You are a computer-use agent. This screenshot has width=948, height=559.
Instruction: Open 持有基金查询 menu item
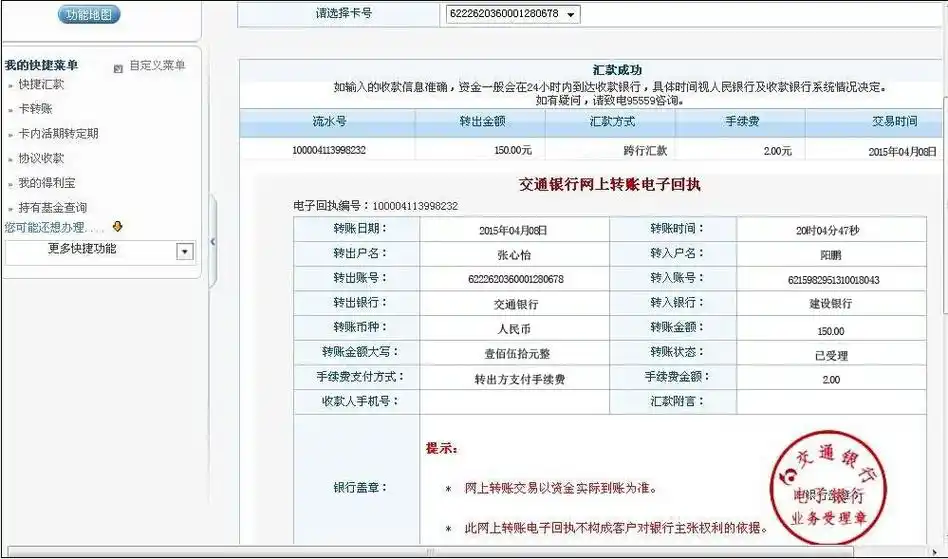pos(53,208)
